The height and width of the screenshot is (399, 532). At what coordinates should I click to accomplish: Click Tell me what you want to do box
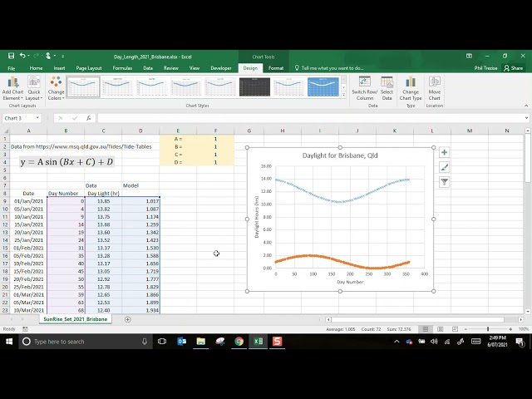[329, 68]
